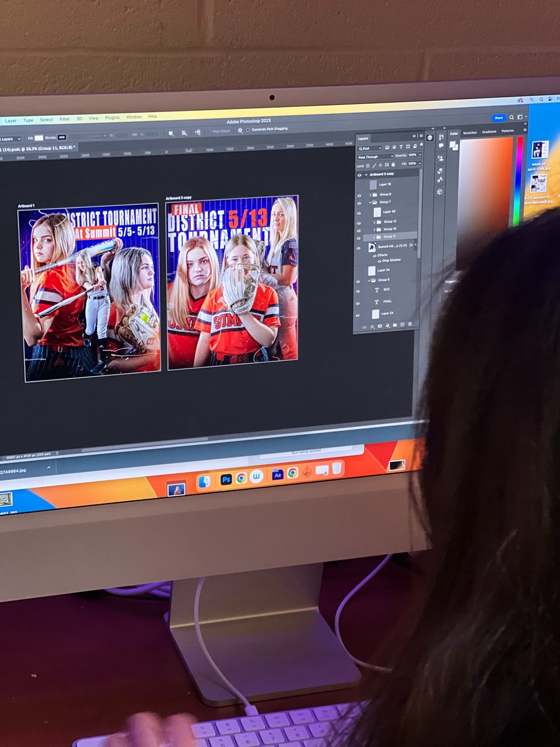Hide the FINAL text layer

359,304
